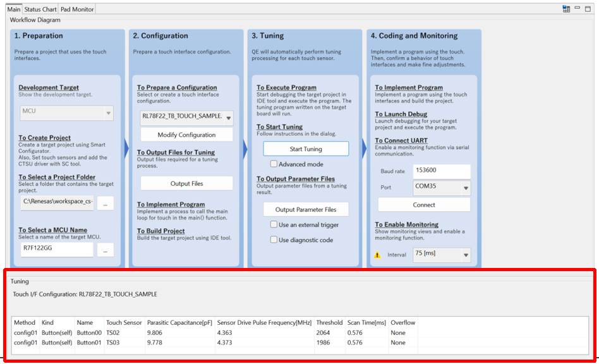Screen dimensions: 599x364
Task: Open MCU name picker via ellipsis button
Action: click(x=105, y=250)
